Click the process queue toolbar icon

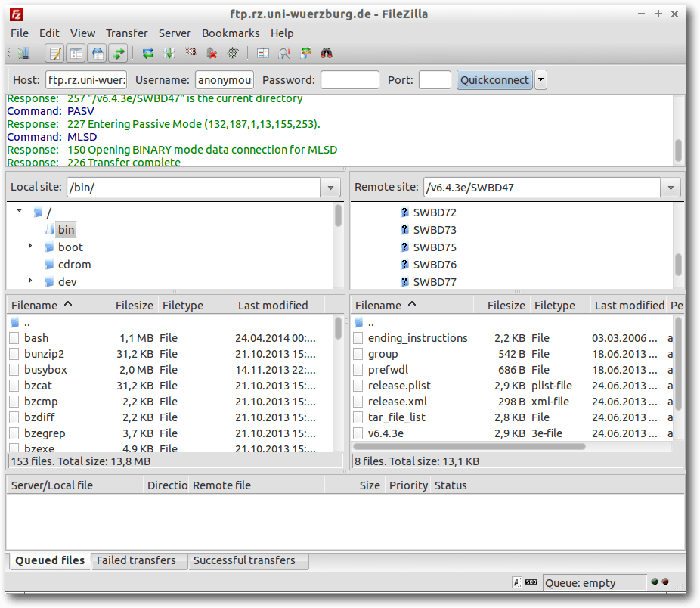point(169,54)
